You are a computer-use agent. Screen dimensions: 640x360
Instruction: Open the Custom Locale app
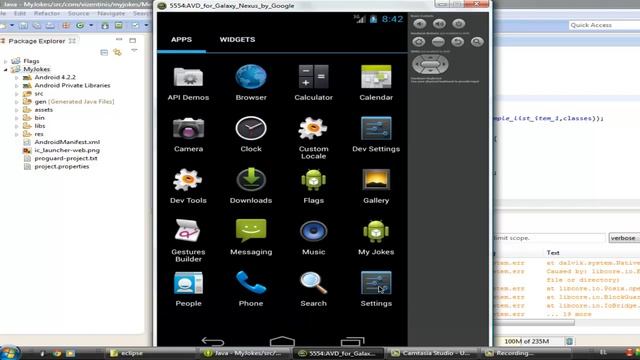(313, 138)
